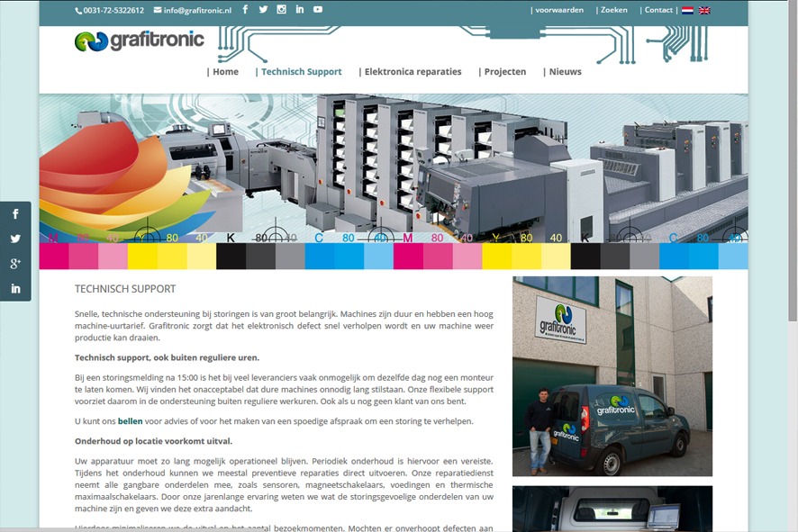Open Instagram icon in top header bar

click(x=281, y=9)
